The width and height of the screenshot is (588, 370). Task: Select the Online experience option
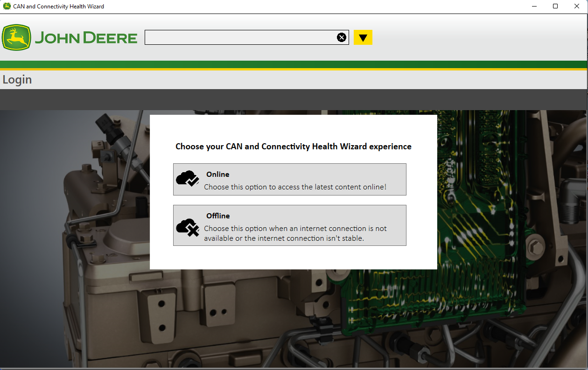pyautogui.click(x=289, y=179)
